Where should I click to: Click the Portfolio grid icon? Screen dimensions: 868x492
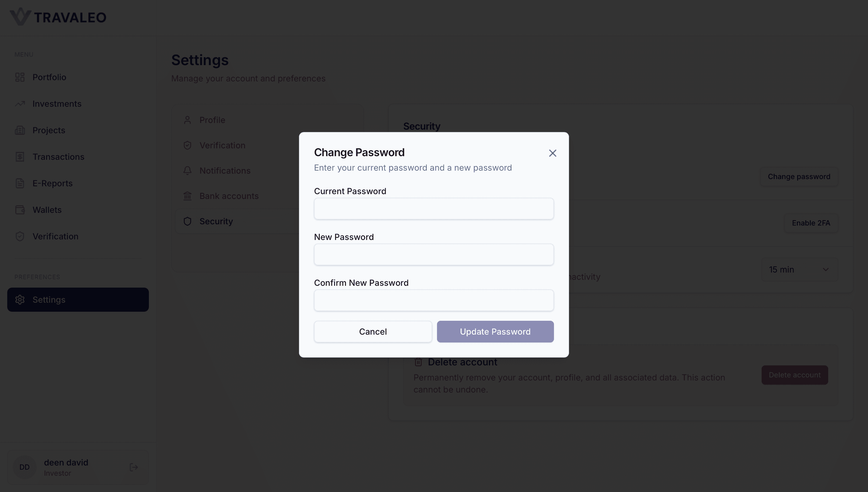[x=20, y=77]
